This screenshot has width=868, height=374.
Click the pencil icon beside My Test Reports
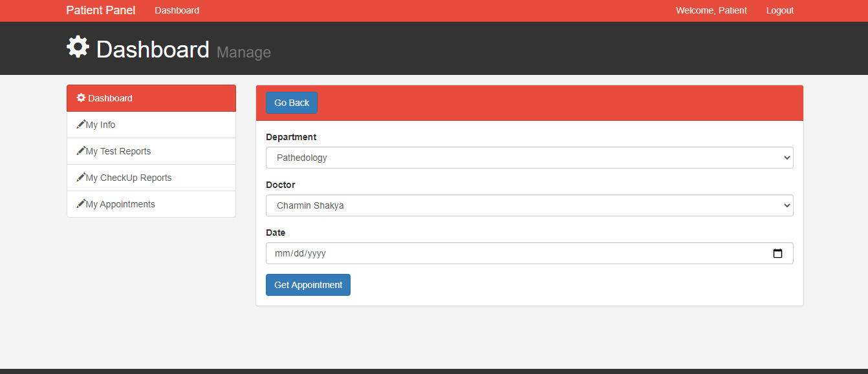click(81, 151)
